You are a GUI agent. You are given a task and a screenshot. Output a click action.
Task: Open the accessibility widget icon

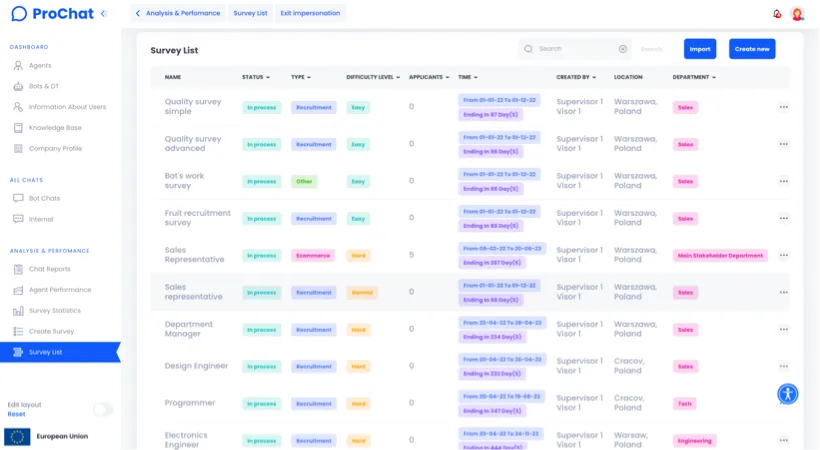pyautogui.click(x=788, y=393)
